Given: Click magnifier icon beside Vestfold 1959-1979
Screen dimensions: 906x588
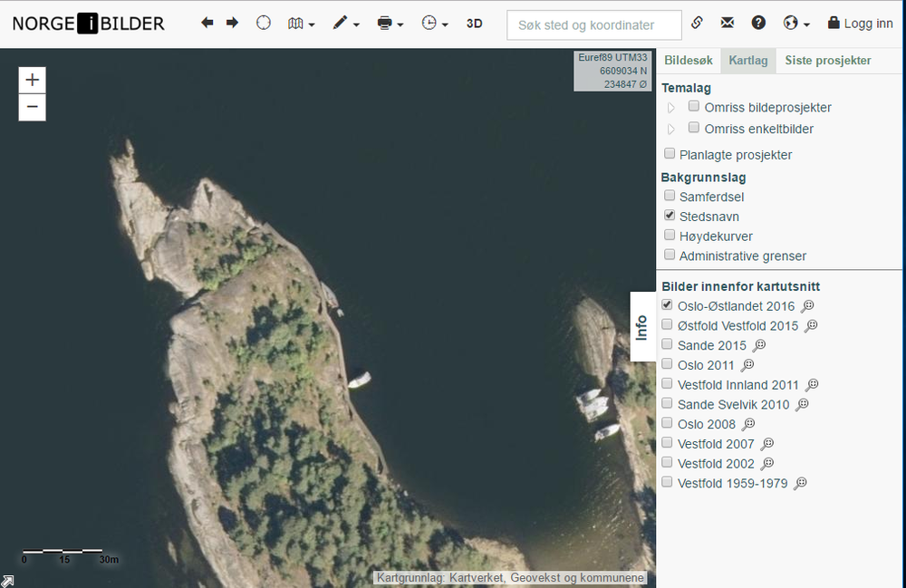Looking at the screenshot, I should click(800, 483).
